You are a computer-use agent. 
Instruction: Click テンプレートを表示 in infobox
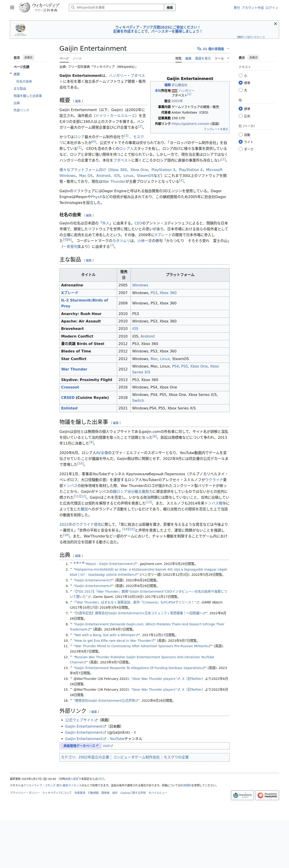(x=216, y=129)
